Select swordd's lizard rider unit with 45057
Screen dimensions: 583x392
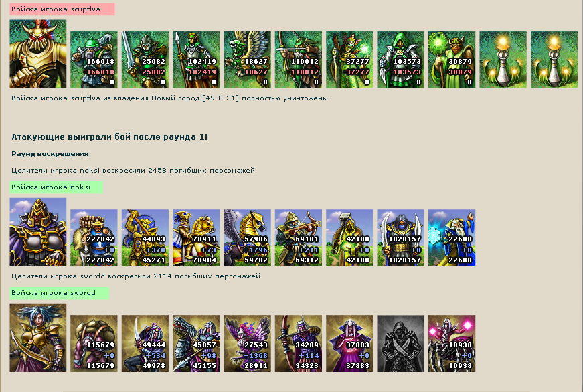click(196, 344)
